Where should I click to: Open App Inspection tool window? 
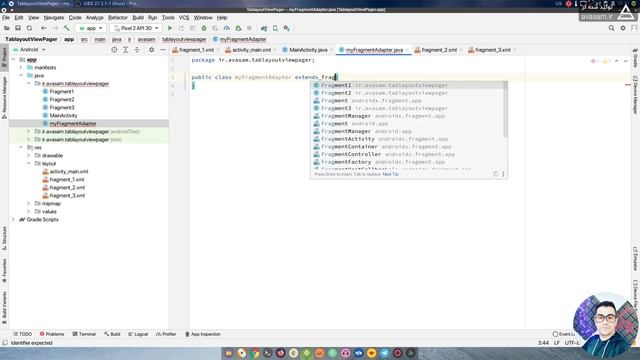click(203, 334)
